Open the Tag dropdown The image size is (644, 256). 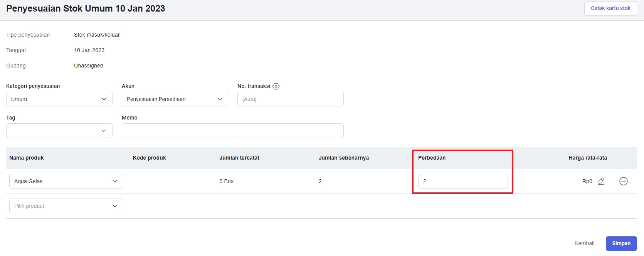[59, 131]
